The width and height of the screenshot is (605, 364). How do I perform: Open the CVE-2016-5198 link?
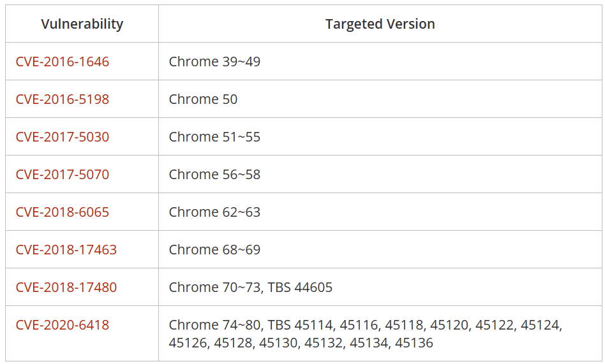[63, 99]
